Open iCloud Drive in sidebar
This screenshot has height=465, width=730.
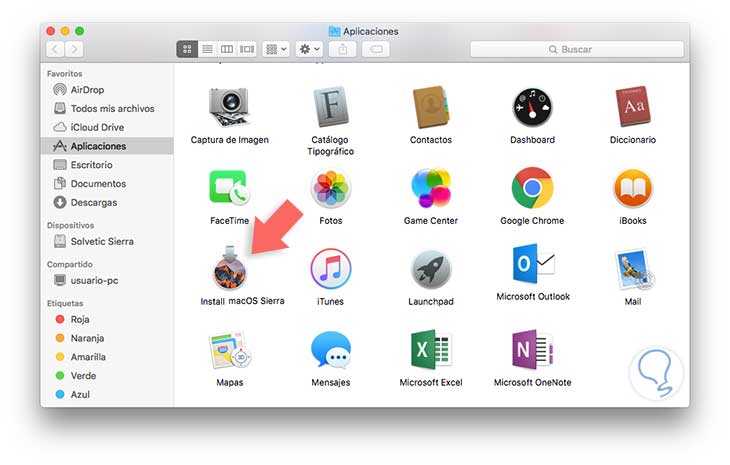[x=107, y=127]
